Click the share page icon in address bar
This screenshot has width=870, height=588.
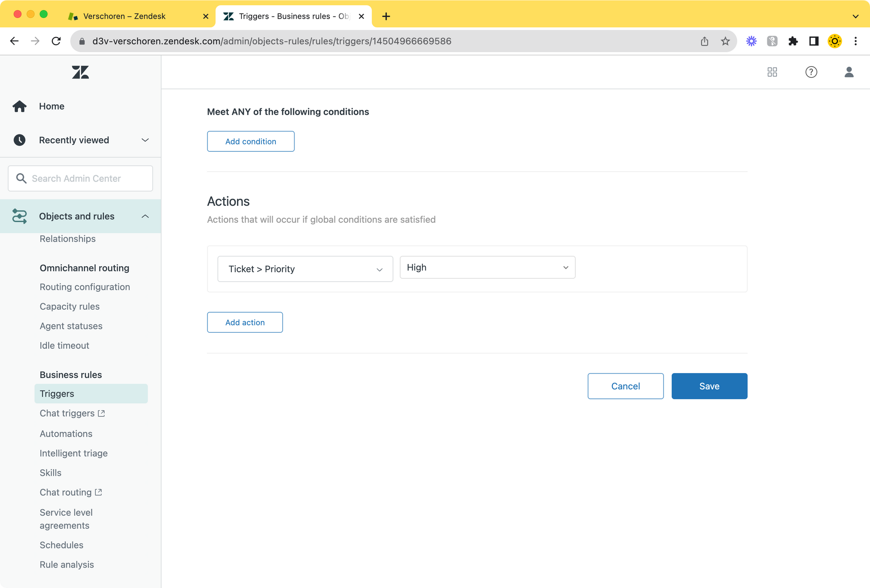click(x=704, y=41)
